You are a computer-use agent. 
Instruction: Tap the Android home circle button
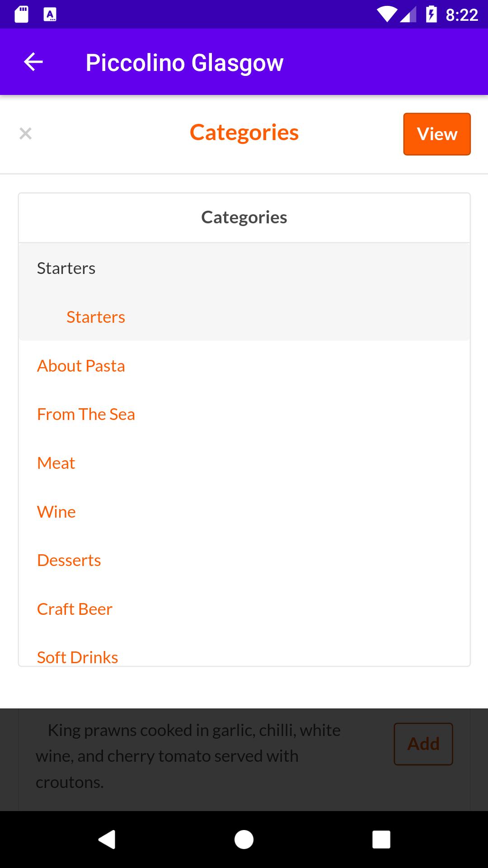point(244,840)
